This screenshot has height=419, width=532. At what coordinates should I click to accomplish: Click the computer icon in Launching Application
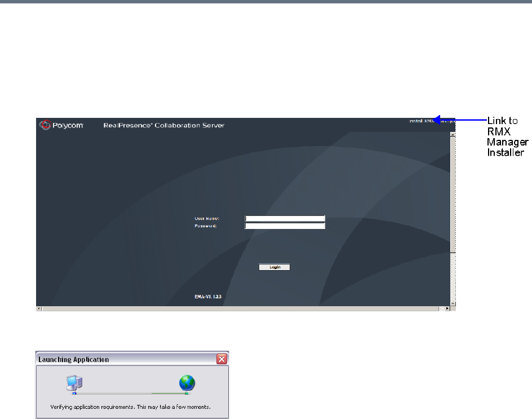[x=74, y=383]
